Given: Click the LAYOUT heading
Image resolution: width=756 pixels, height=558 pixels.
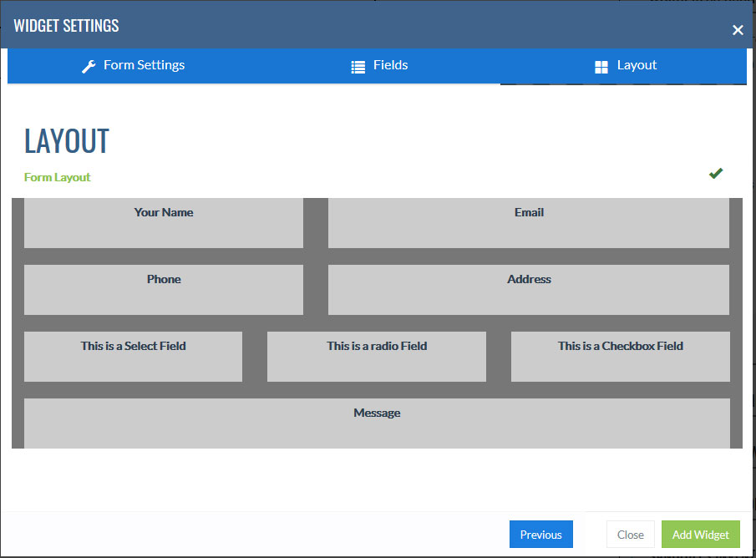Looking at the screenshot, I should (x=67, y=141).
